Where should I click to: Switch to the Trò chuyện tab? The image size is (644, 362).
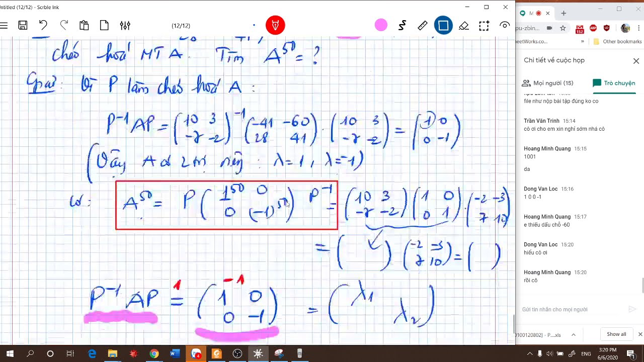(614, 83)
